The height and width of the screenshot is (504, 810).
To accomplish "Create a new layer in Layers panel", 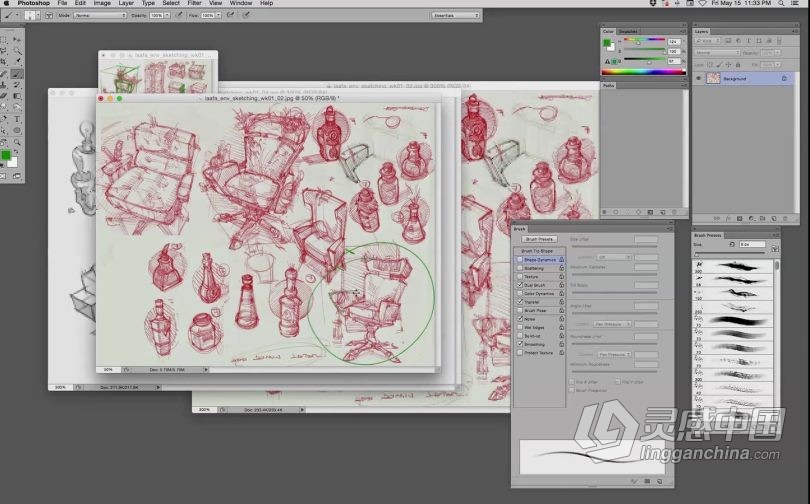I will 774,218.
